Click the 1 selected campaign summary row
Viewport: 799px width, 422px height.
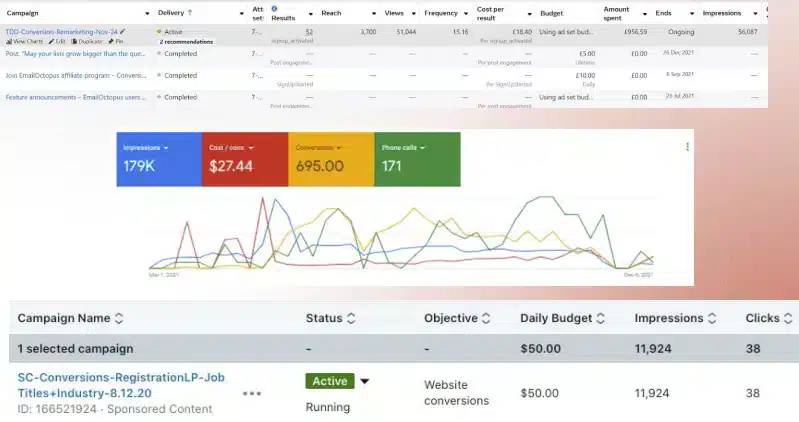pyautogui.click(x=404, y=349)
